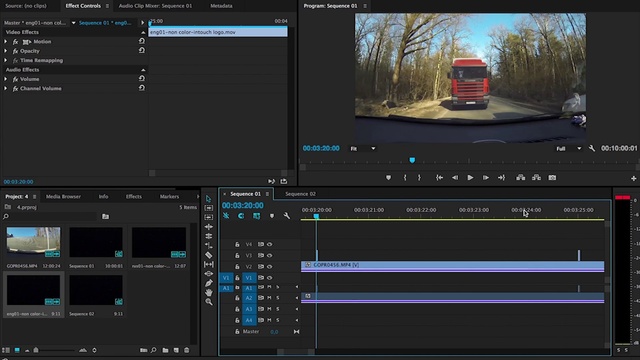Click the Project panel trash icon

187,350
